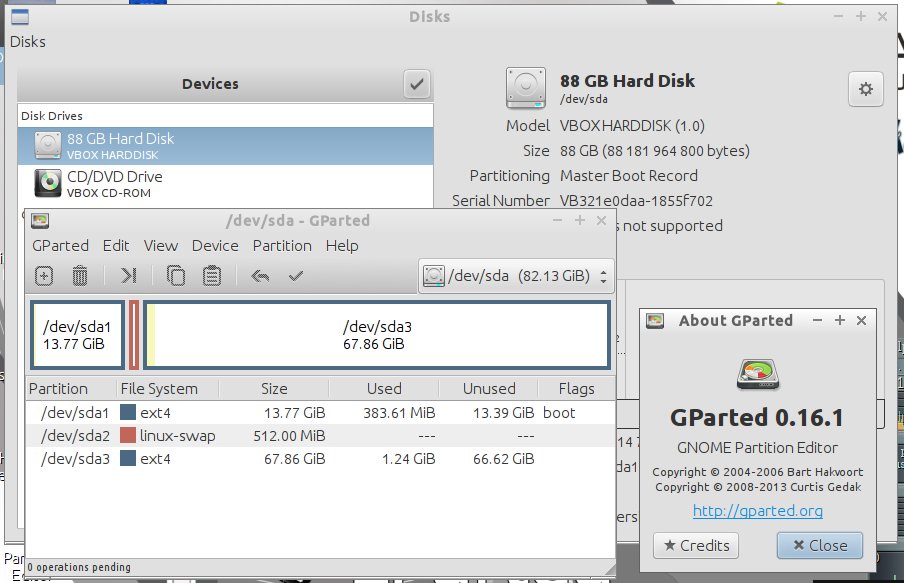Click the GParted logo in About dialog
This screenshot has width=904, height=583.
click(x=758, y=374)
